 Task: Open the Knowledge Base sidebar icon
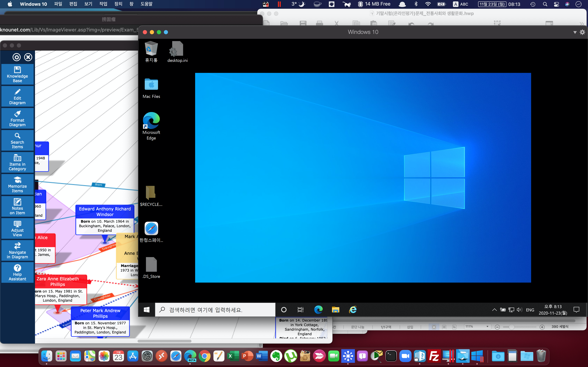(17, 74)
